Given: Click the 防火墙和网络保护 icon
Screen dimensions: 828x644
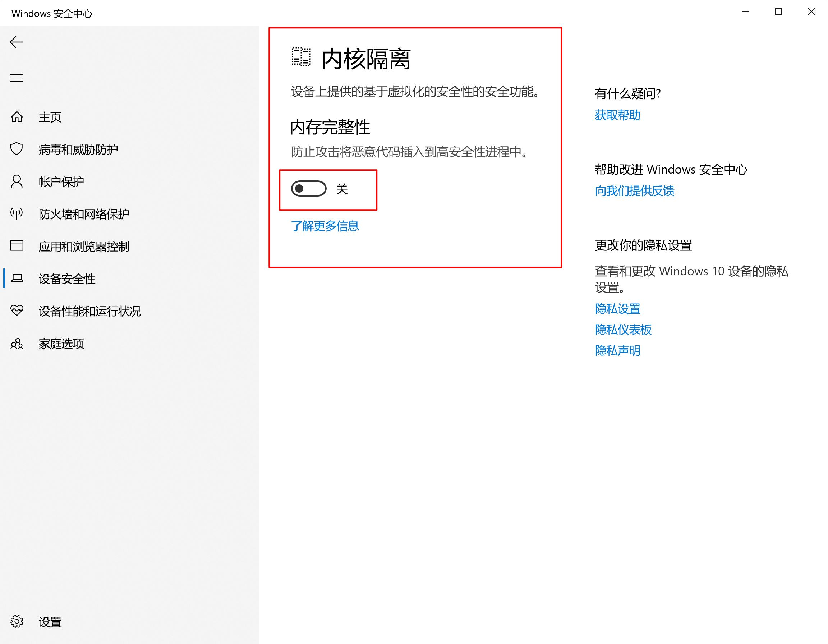Looking at the screenshot, I should (17, 214).
